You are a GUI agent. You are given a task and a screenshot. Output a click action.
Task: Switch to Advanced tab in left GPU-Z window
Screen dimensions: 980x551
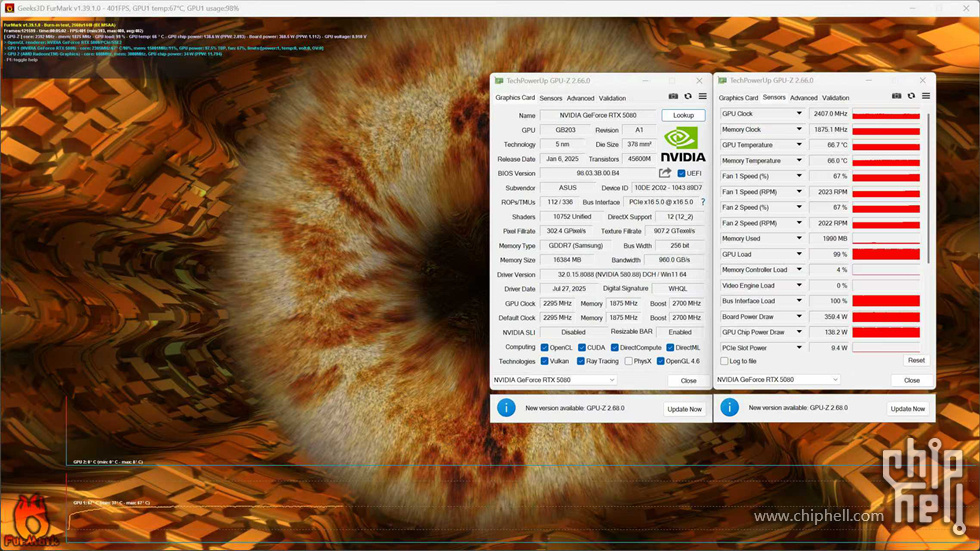(580, 98)
